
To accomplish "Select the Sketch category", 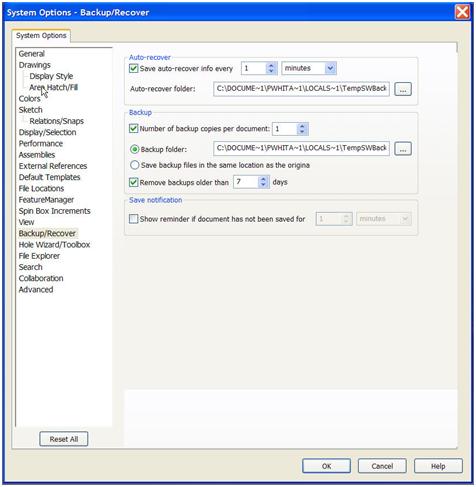I will coord(30,110).
